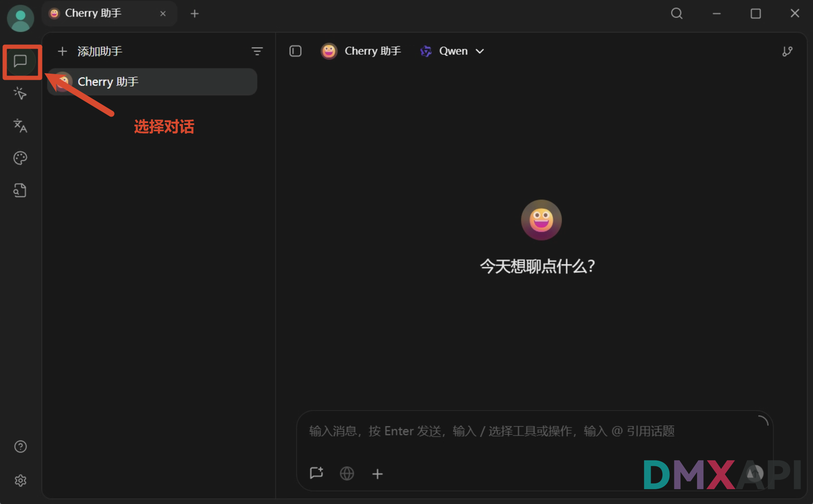Open a new tab with plus button
Image resolution: width=813 pixels, height=504 pixels.
click(x=194, y=14)
